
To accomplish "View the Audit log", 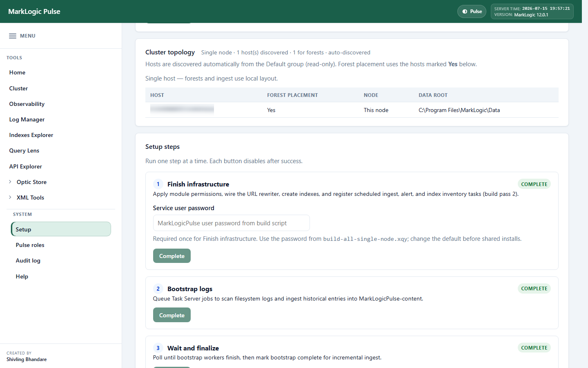I will pyautogui.click(x=28, y=260).
